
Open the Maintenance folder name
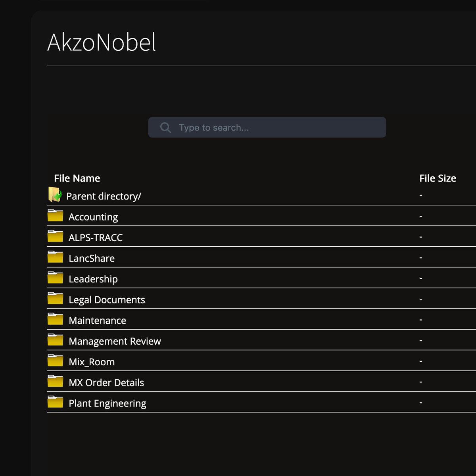(x=97, y=321)
